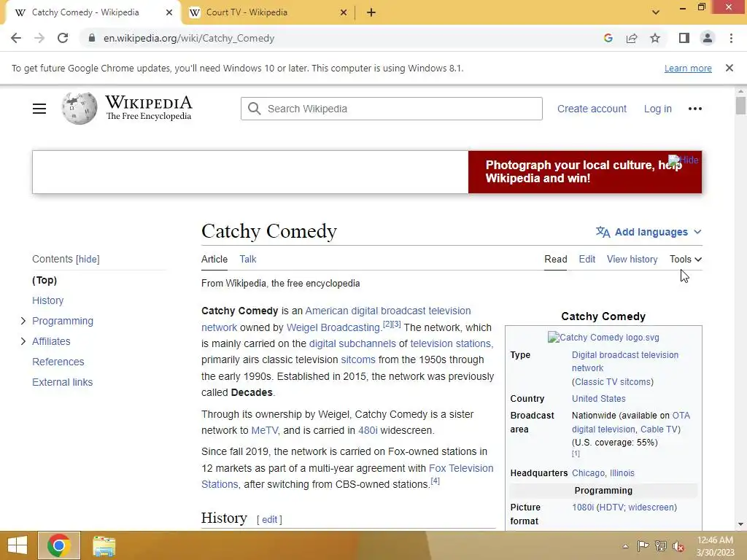Hide the photograph contest banner

683,160
